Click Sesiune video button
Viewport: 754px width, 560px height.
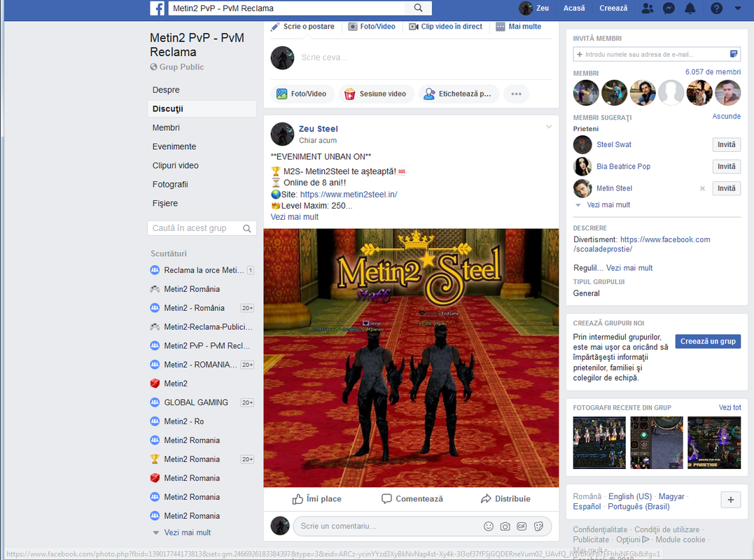tap(377, 94)
